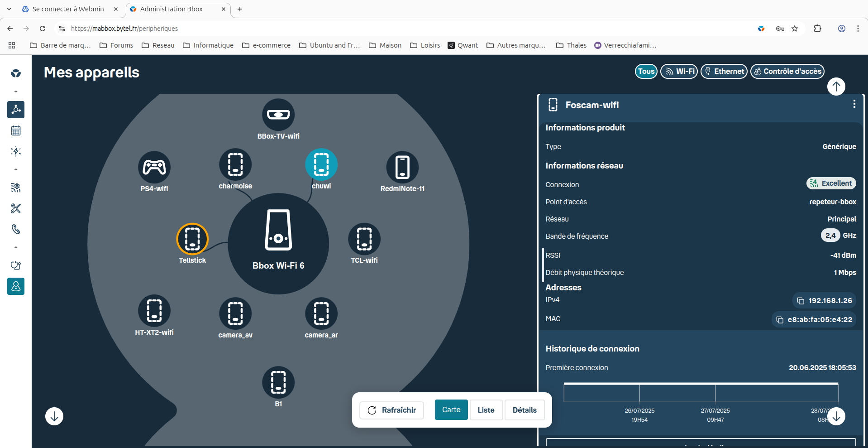Screen dimensions: 868x448
Task: Open the Verrecchiafami… bookmark link
Action: 625,45
